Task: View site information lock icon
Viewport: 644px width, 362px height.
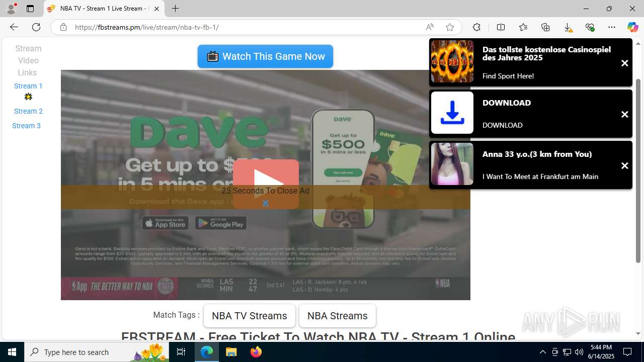Action: pos(63,27)
